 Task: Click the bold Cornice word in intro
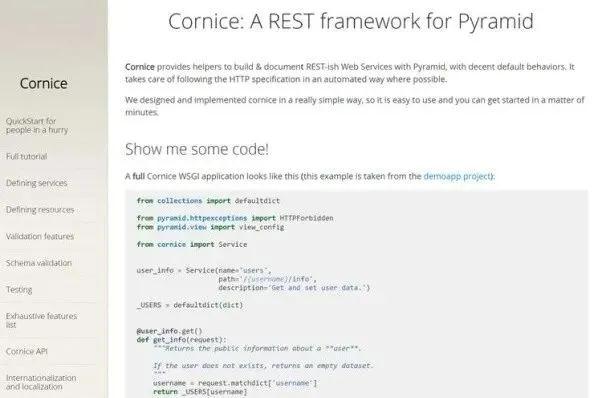[x=140, y=67]
